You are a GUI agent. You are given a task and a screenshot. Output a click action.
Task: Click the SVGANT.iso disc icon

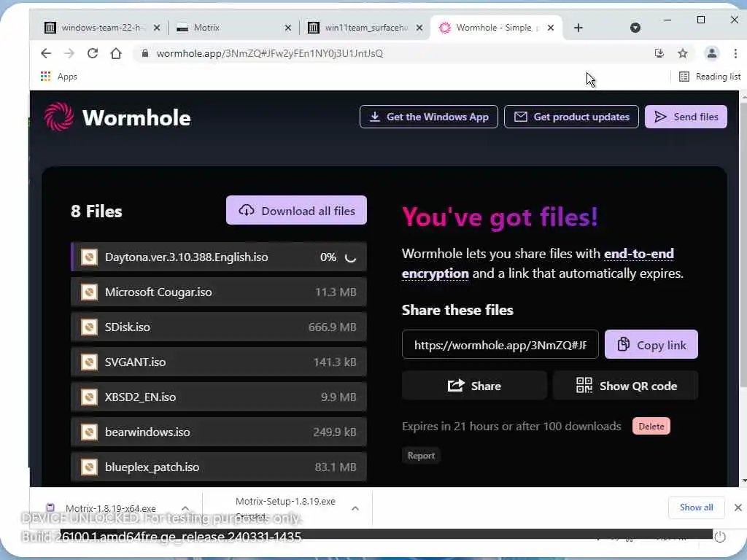(89, 362)
